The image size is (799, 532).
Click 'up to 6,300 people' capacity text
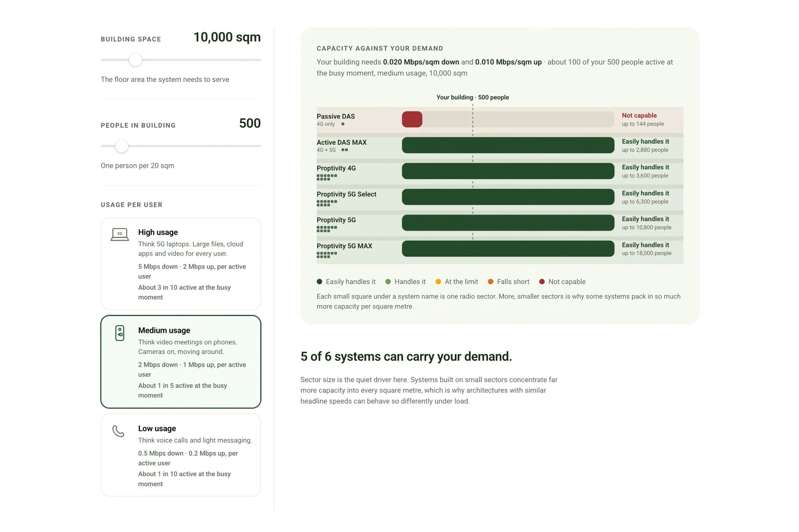[x=645, y=201]
